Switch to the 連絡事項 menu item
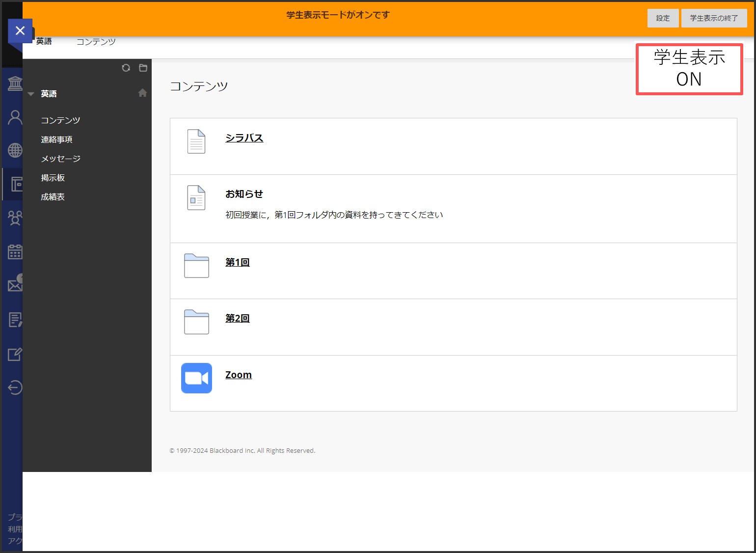This screenshot has height=553, width=756. tap(56, 139)
